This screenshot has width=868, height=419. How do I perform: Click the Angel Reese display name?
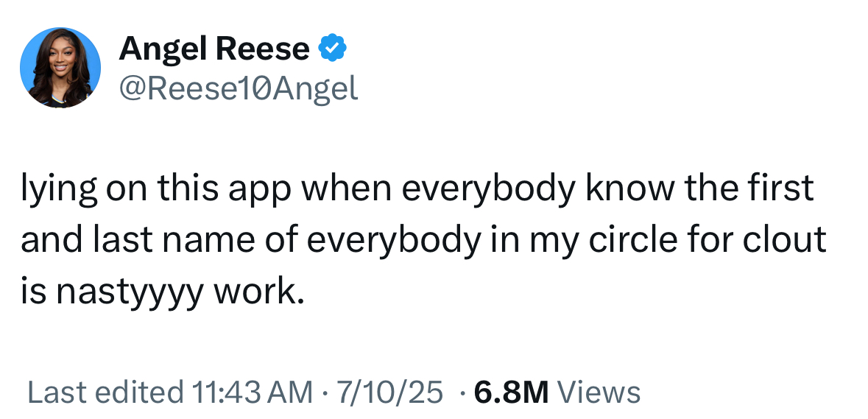point(214,49)
